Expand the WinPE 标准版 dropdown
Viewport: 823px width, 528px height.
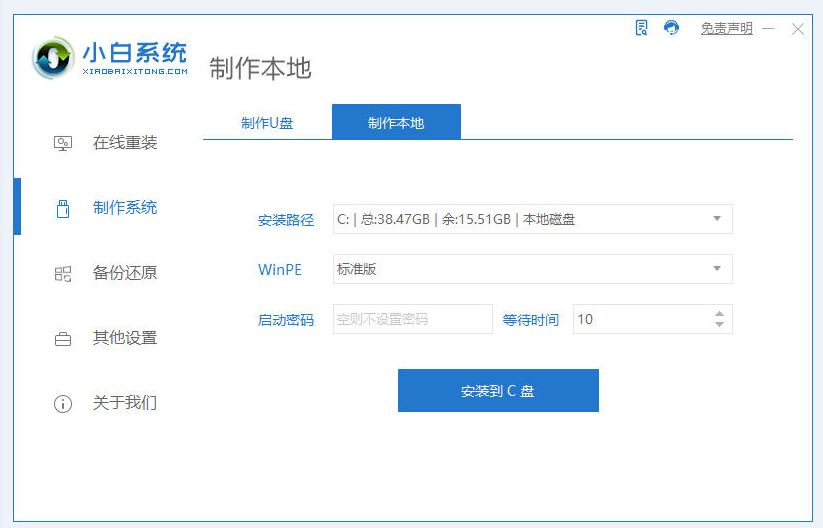coord(716,269)
